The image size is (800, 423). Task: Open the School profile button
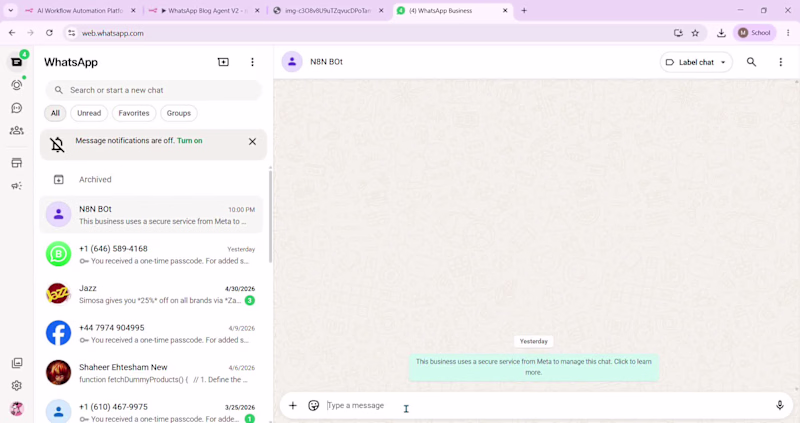point(755,33)
